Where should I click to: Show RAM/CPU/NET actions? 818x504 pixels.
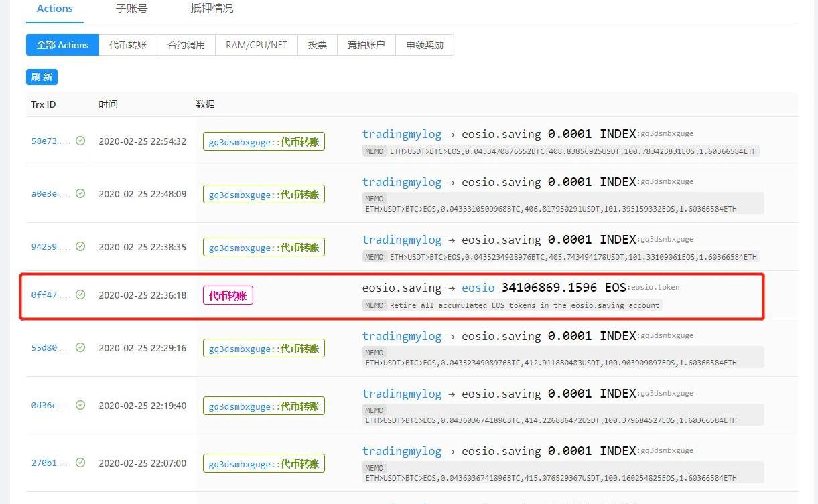[x=256, y=45]
